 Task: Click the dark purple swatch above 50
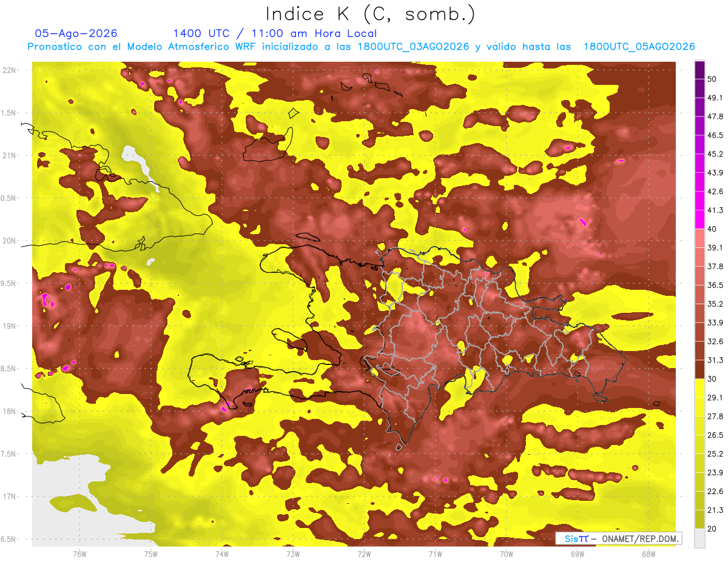tap(700, 70)
